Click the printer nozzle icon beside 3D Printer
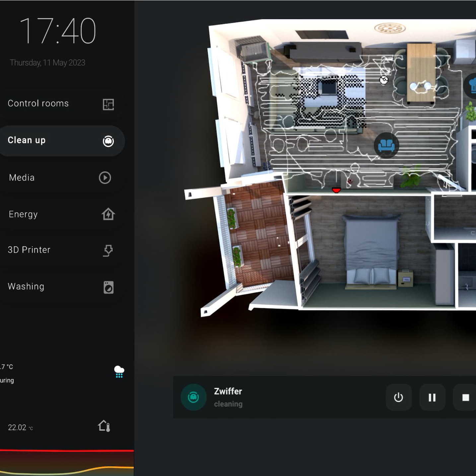476x476 pixels. coord(108,250)
